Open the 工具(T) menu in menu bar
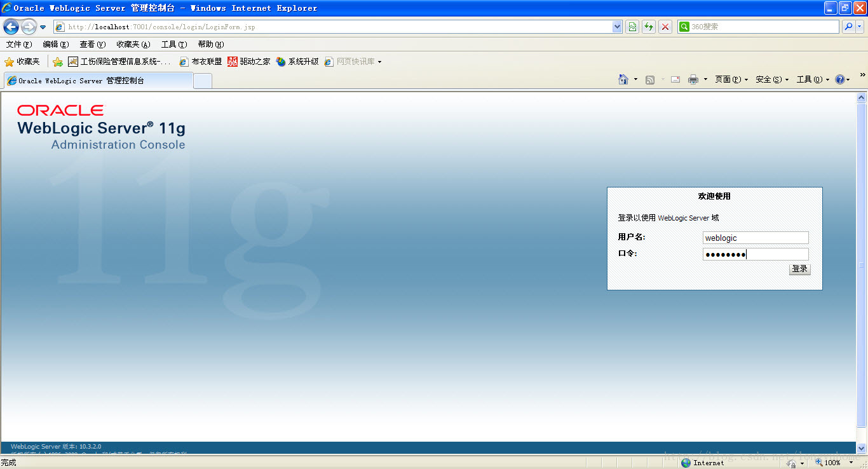 pos(173,44)
